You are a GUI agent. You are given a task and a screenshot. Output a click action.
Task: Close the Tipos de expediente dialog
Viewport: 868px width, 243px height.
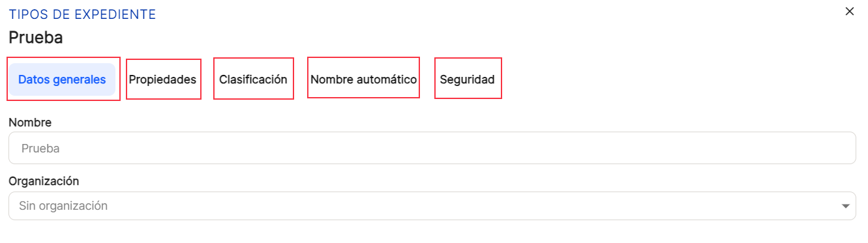click(x=849, y=11)
